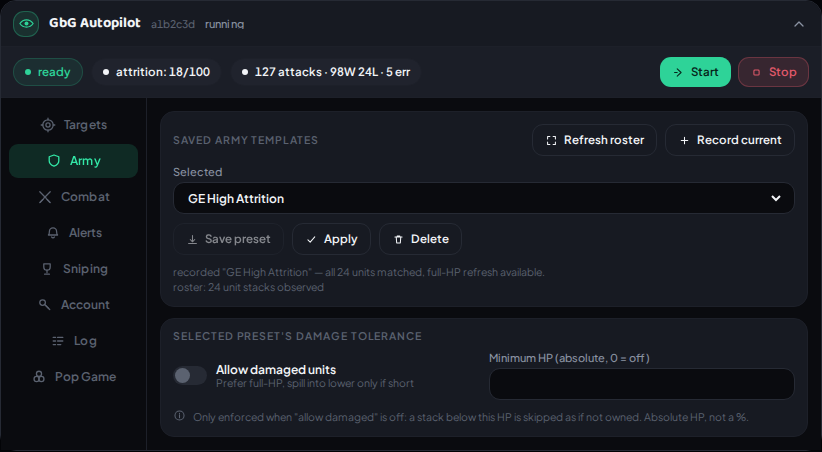Image resolution: width=822 pixels, height=452 pixels.
Task: Click the ready status pill
Action: [x=48, y=72]
